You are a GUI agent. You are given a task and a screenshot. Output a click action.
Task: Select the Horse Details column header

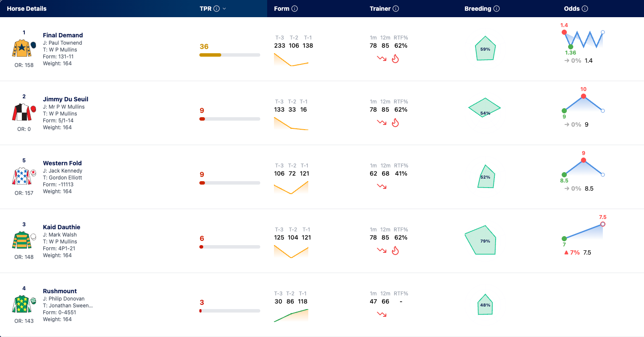(x=27, y=9)
